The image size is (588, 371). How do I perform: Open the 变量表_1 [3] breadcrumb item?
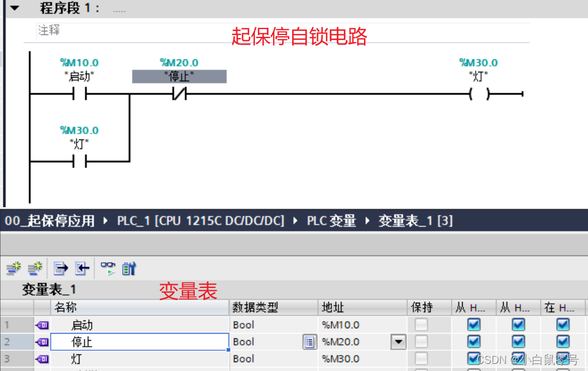tap(416, 221)
